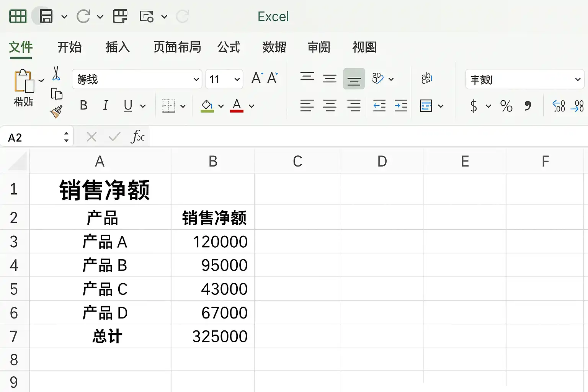Click the Copy icon
The image size is (588, 392).
[57, 93]
